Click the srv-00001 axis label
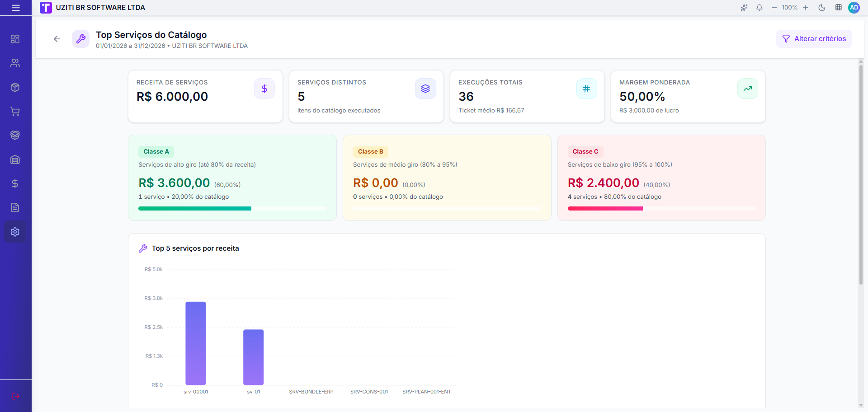Viewport: 868px width, 412px height. coord(196,392)
